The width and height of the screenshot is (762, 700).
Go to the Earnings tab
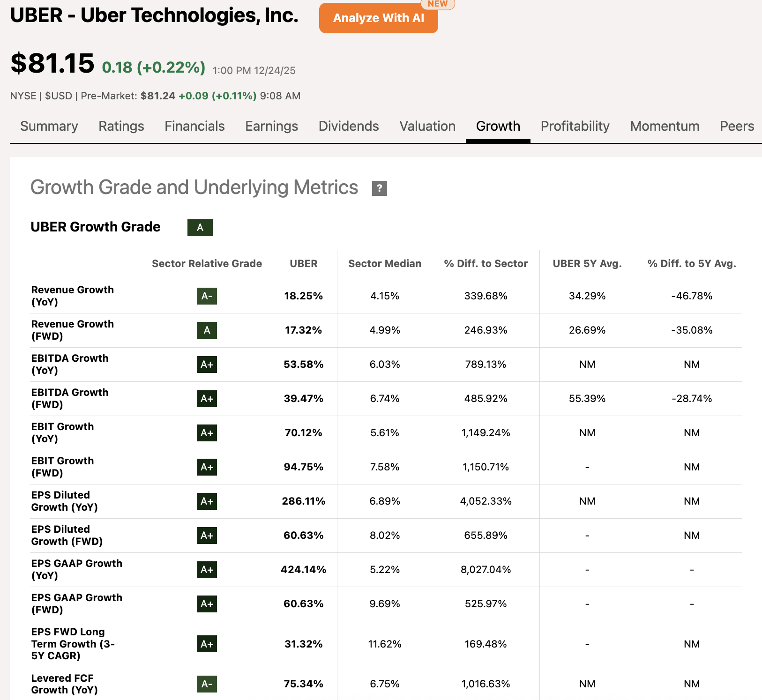tap(272, 126)
